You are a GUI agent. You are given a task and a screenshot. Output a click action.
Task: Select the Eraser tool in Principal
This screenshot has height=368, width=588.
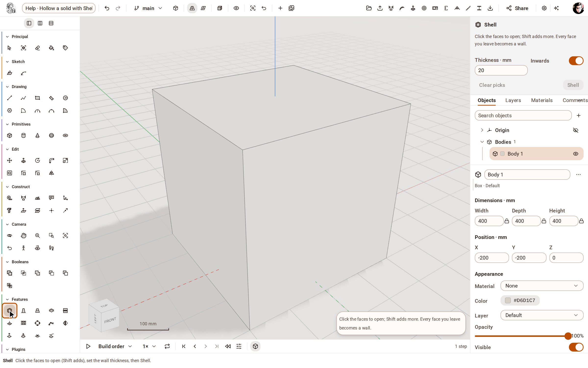pos(37,48)
